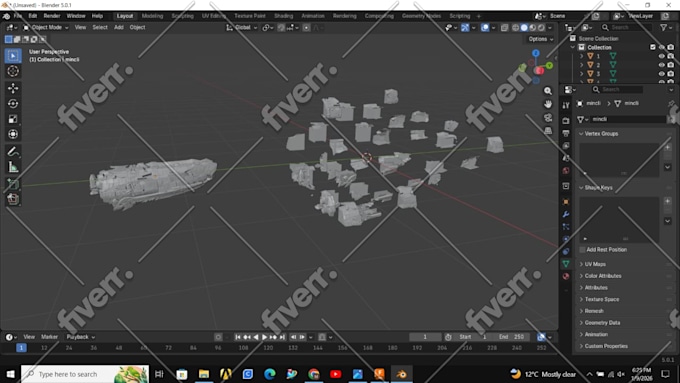
Task: Activate the Cursor tool
Action: (13, 71)
